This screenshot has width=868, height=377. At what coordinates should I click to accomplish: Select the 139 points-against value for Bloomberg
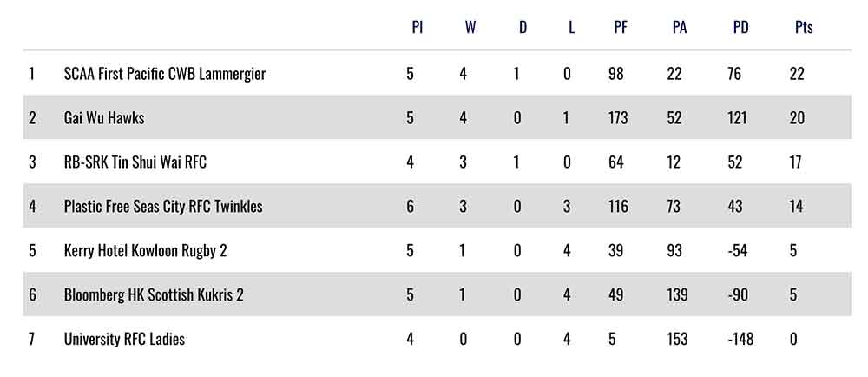tap(679, 295)
